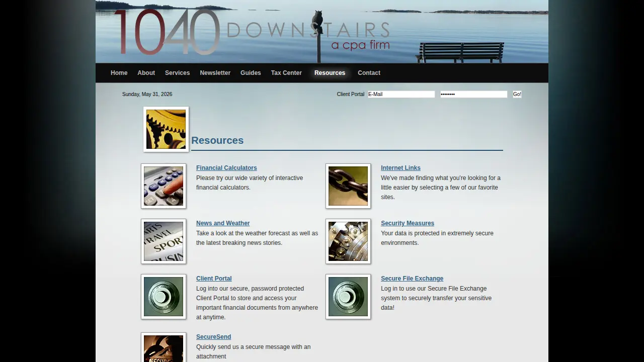Open the Internet Links link
Screen dimensions: 644x362
(x=400, y=168)
